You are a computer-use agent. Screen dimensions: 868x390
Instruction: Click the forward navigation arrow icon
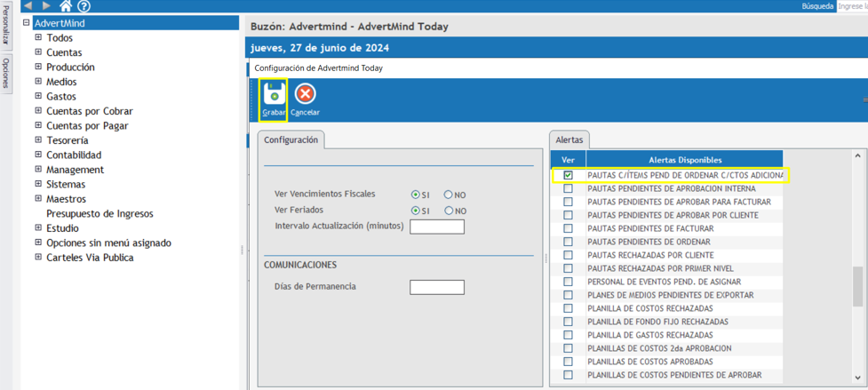46,5
